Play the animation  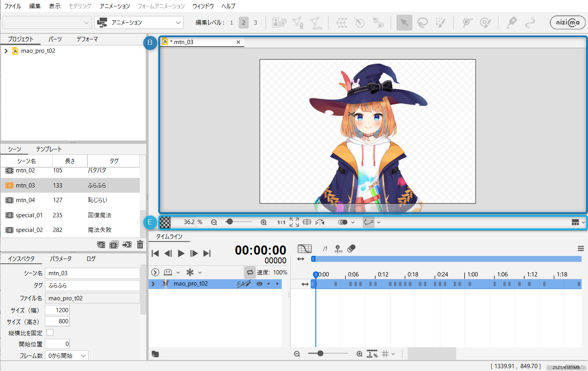pyautogui.click(x=181, y=253)
